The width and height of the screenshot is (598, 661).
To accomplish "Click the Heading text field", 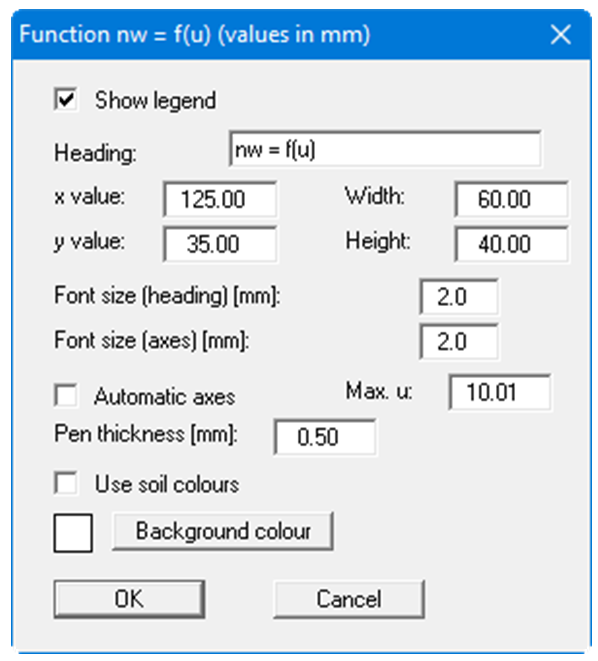I will [385, 149].
